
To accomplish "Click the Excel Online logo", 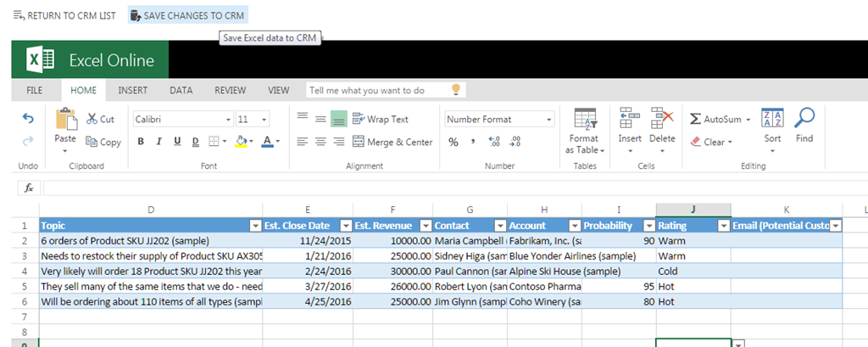I will coord(90,60).
